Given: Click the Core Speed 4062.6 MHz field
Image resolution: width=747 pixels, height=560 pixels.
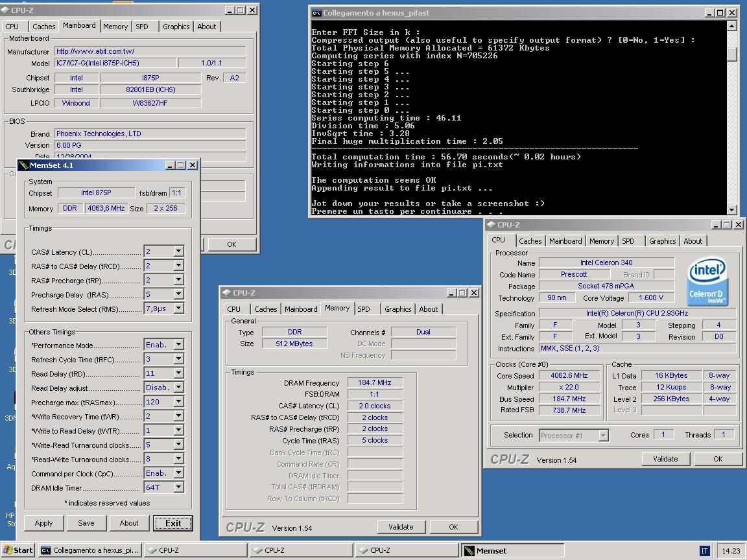Looking at the screenshot, I should pos(569,375).
